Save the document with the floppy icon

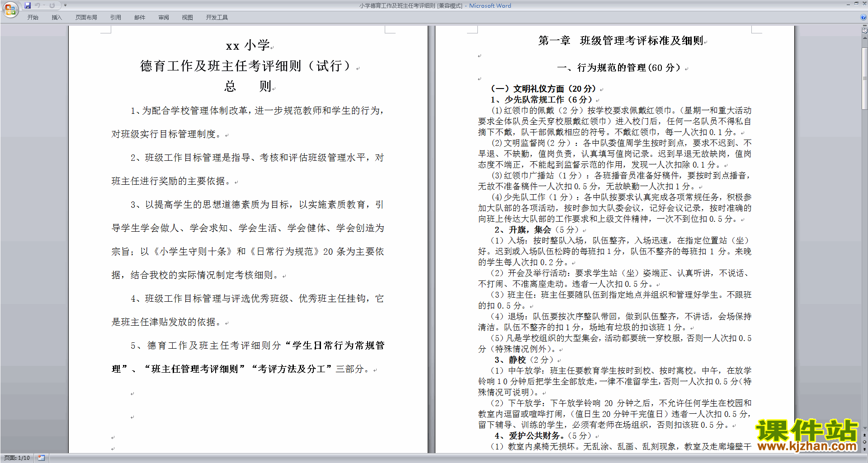[x=28, y=5]
